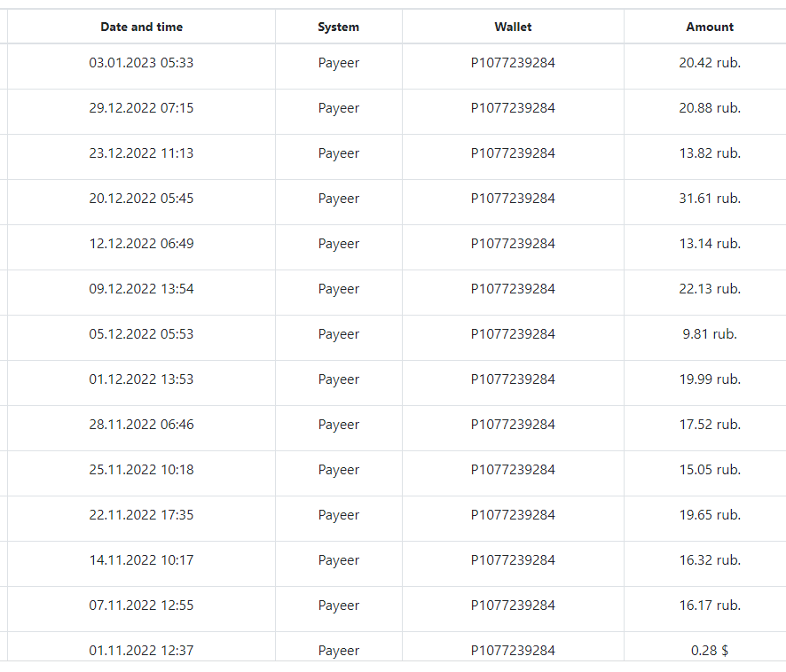Click the Wallet column header
This screenshot has width=786, height=672.
[513, 27]
